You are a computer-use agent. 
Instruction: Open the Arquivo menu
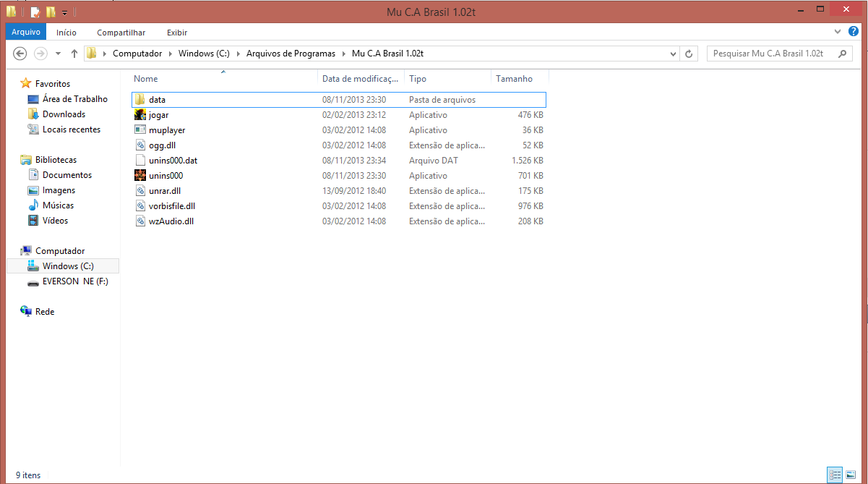26,33
